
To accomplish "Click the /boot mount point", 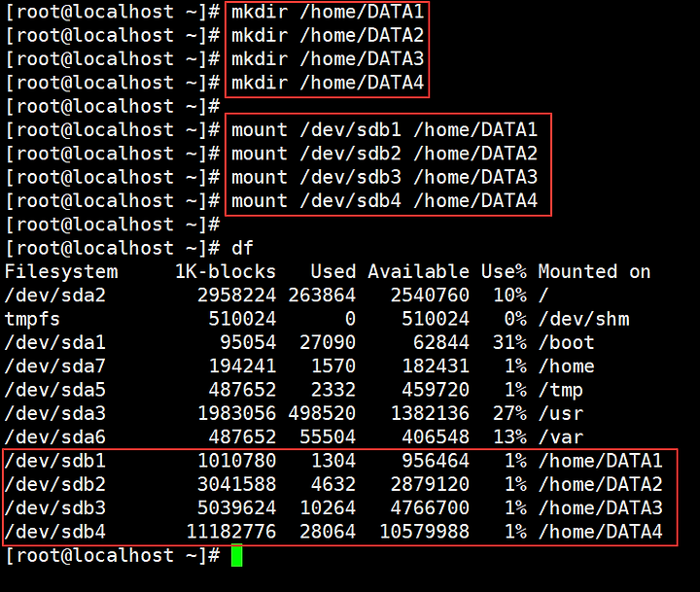I will click(567, 343).
